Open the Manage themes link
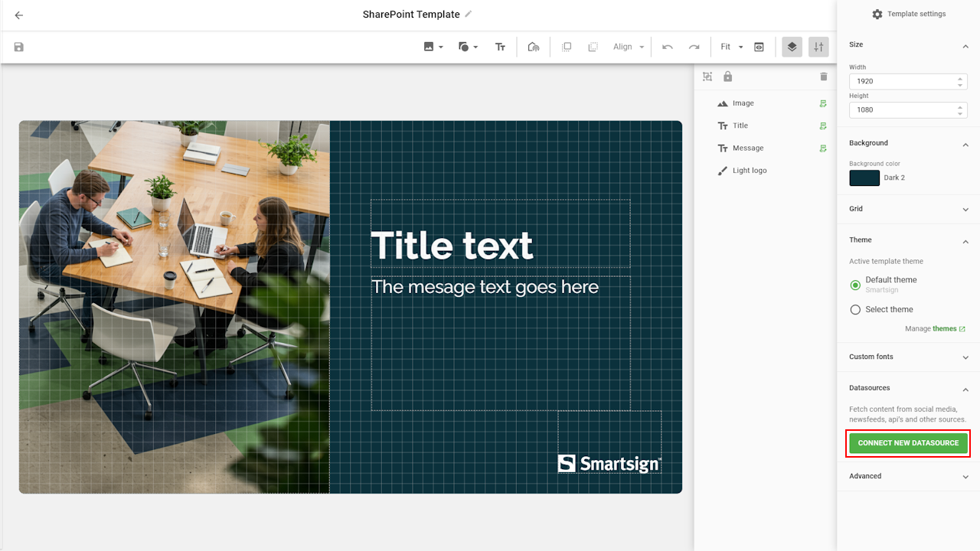This screenshot has width=980, height=551. [x=944, y=329]
